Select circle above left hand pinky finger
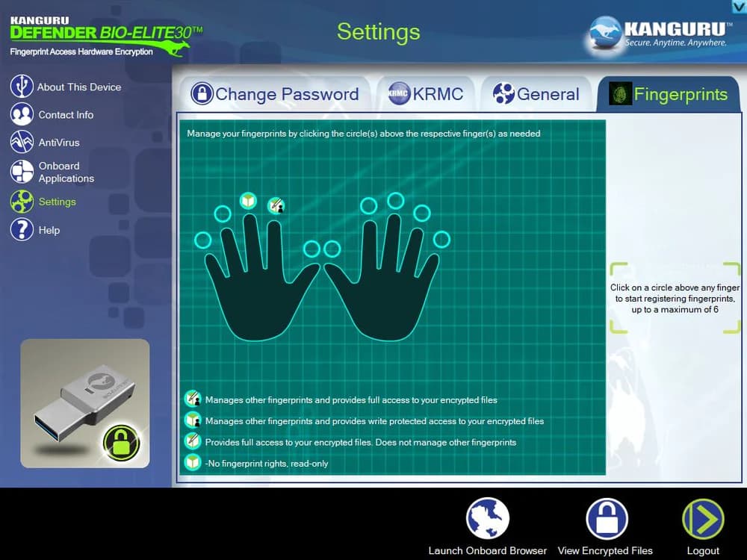 [x=202, y=240]
